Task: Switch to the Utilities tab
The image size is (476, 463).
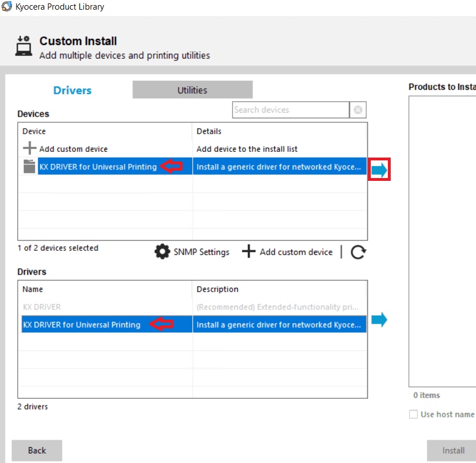Action: point(192,90)
